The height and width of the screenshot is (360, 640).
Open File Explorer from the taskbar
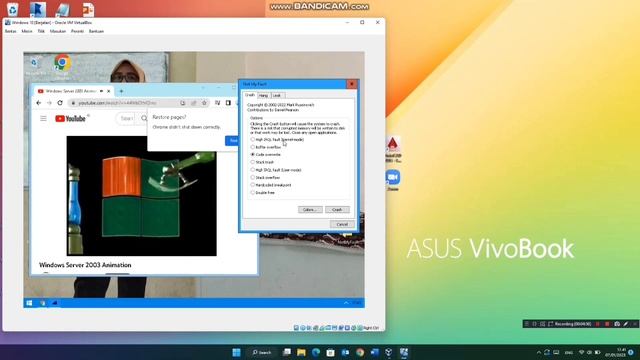point(301,352)
